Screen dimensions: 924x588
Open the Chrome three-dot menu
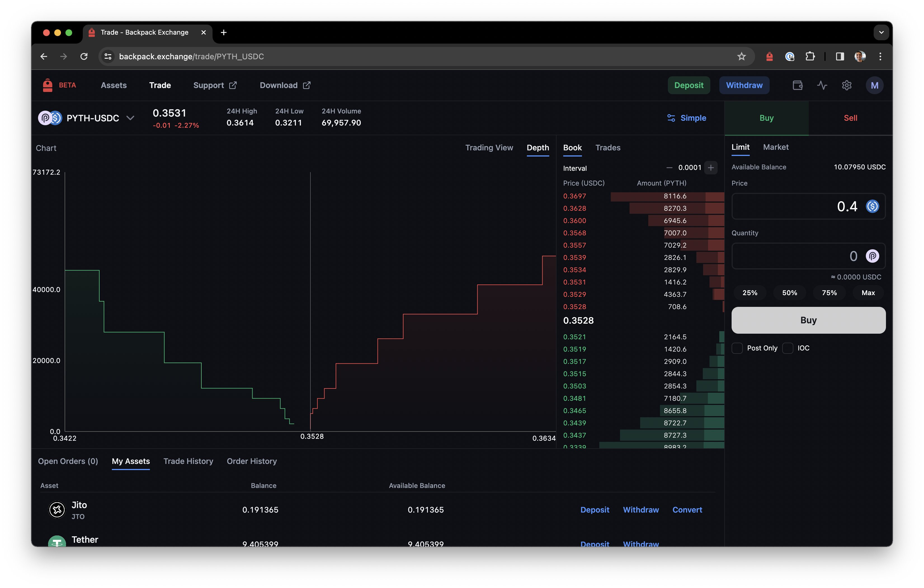tap(880, 56)
